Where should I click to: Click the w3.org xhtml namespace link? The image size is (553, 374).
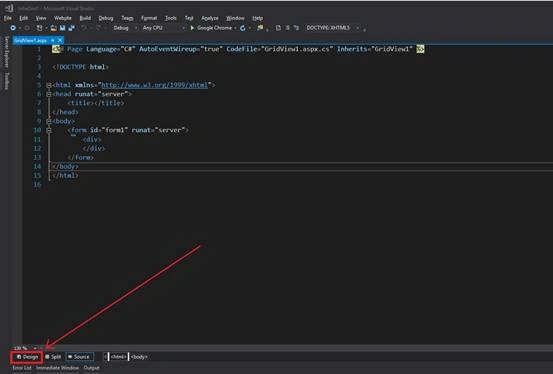154,85
